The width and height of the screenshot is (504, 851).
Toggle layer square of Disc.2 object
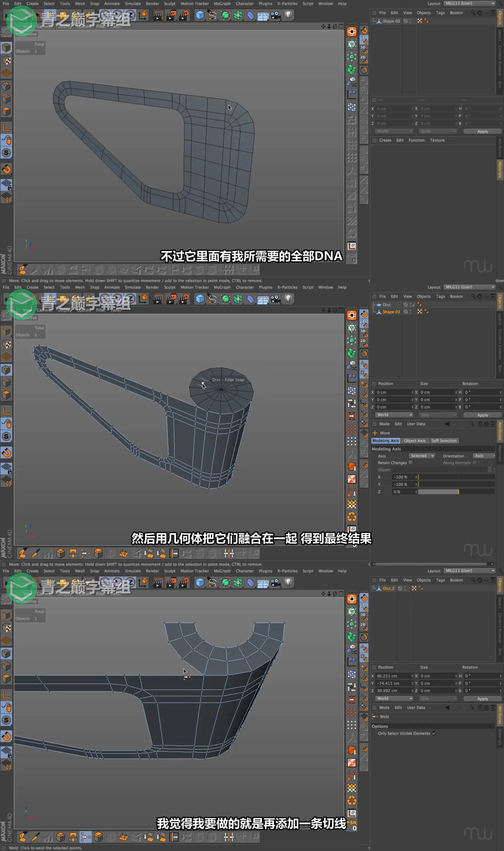400,588
